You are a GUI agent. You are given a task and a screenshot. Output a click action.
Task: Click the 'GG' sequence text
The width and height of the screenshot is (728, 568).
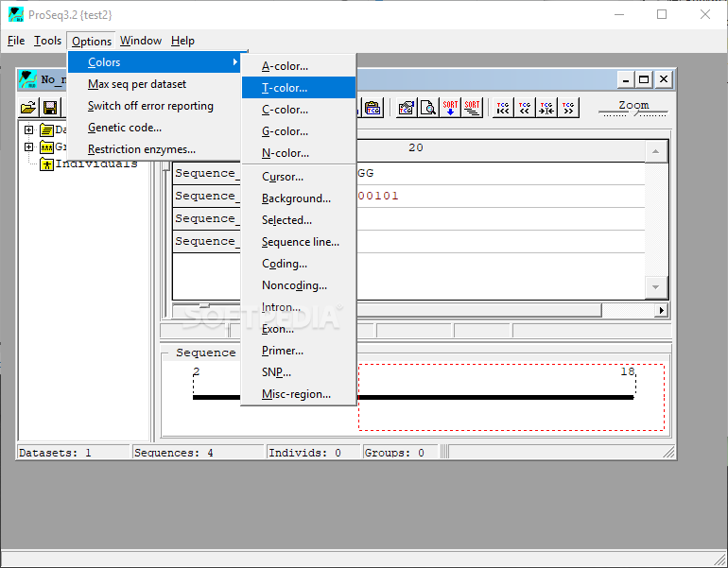365,173
